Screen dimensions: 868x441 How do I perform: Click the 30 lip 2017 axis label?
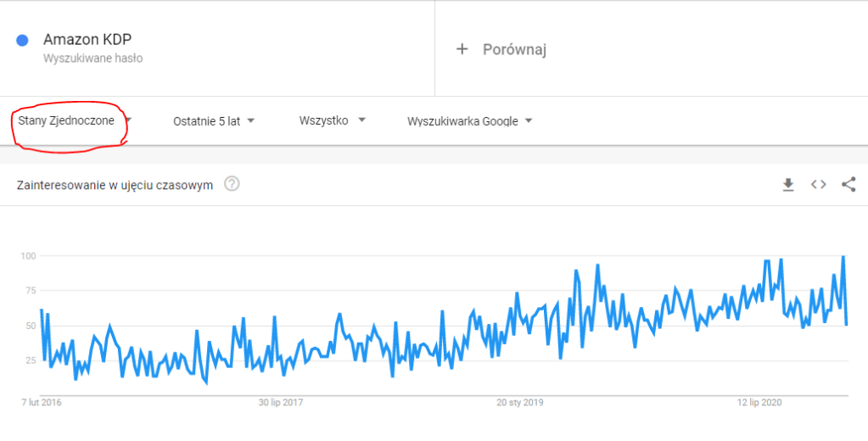[281, 402]
